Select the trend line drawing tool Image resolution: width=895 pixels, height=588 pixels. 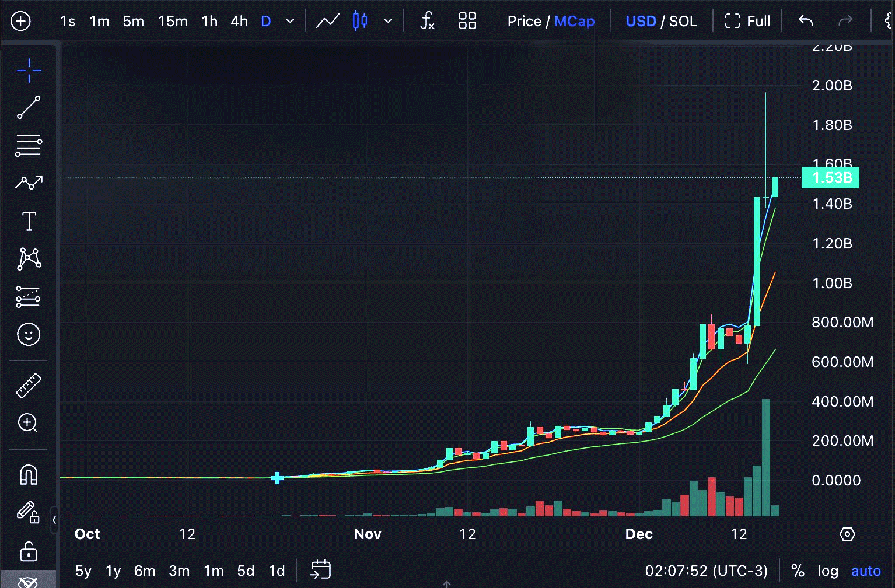(x=29, y=108)
